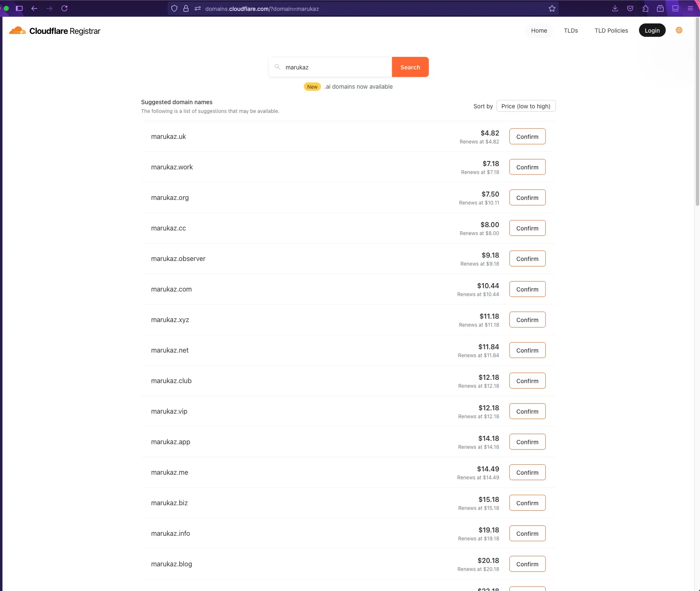Open the tracking protection shield icon
Viewport: 700px width, 591px height.
[174, 8]
